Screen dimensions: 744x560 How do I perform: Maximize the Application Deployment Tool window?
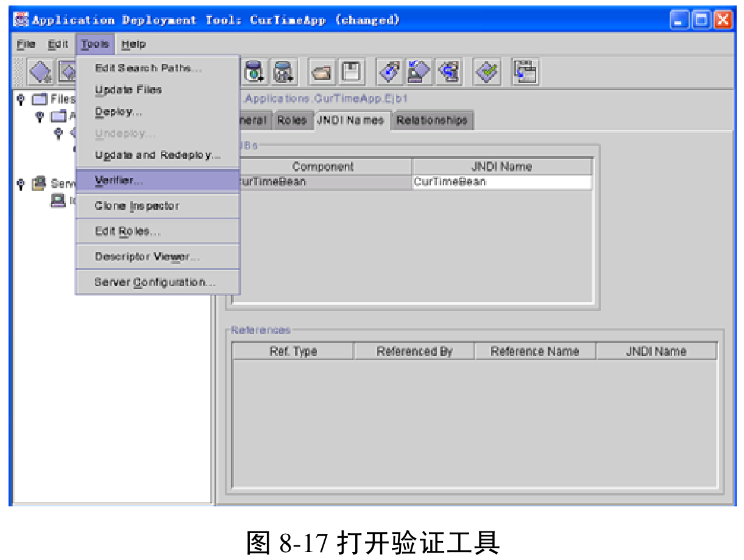[x=701, y=20]
